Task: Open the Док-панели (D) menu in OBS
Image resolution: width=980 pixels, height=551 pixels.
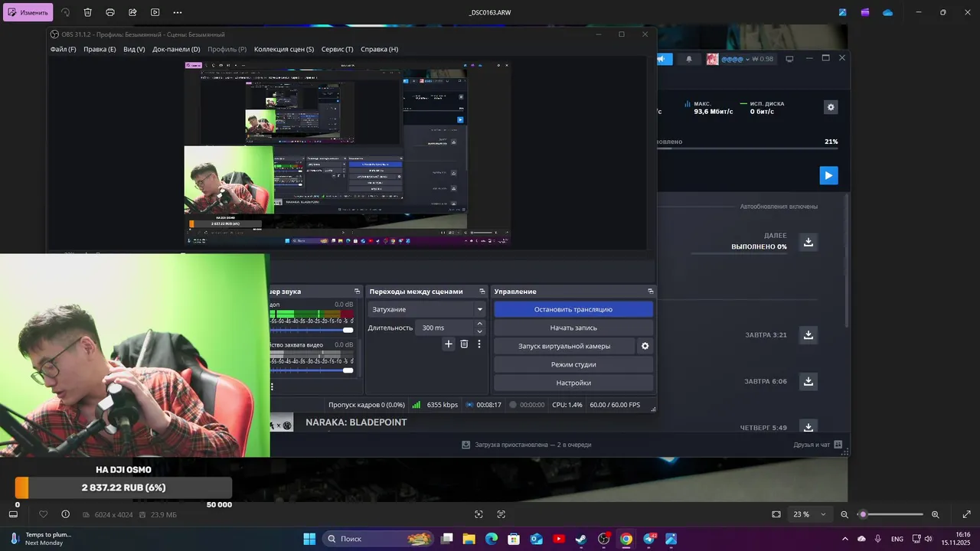Action: [x=176, y=49]
